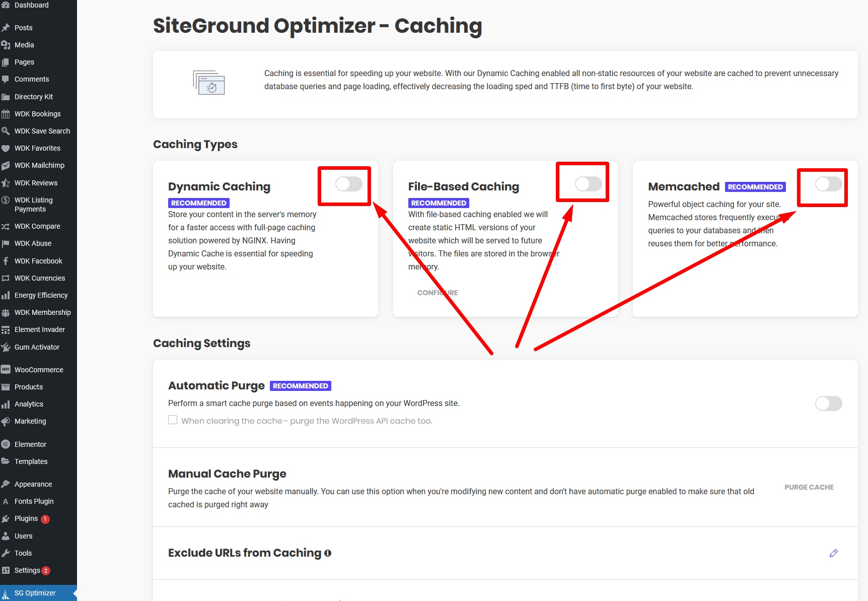The image size is (868, 601).
Task: Toggle the Automatic Purge switch
Action: click(x=829, y=404)
